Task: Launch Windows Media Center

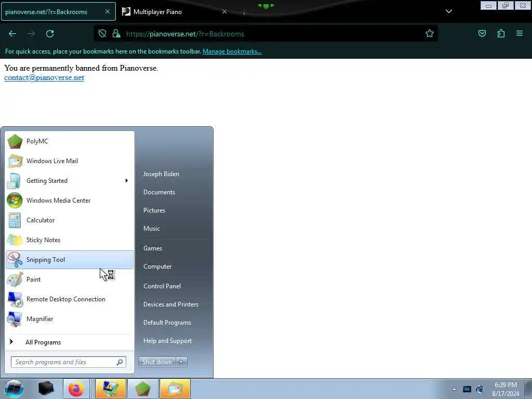Action: [x=70, y=200]
